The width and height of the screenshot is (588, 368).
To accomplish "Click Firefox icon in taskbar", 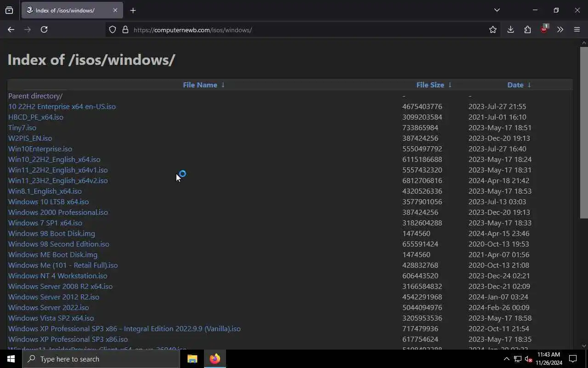I will 215,359.
